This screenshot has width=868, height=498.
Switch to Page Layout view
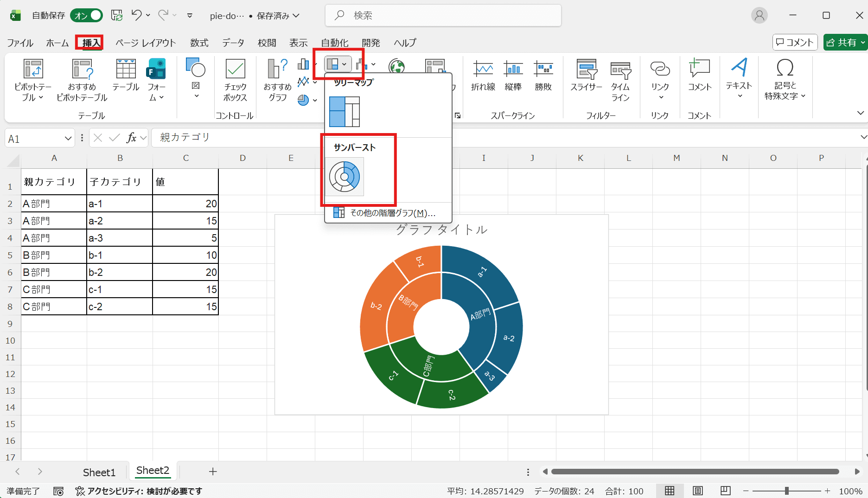click(x=698, y=491)
